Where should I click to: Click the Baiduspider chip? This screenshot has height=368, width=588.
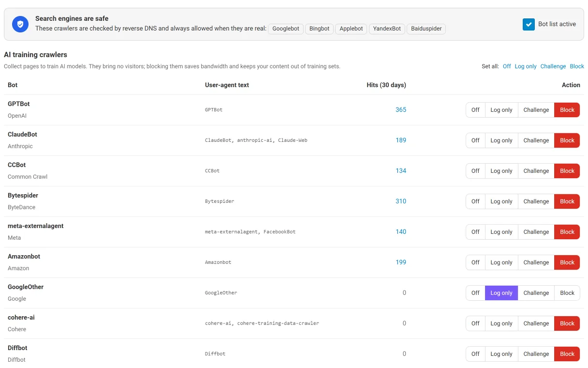(x=426, y=29)
